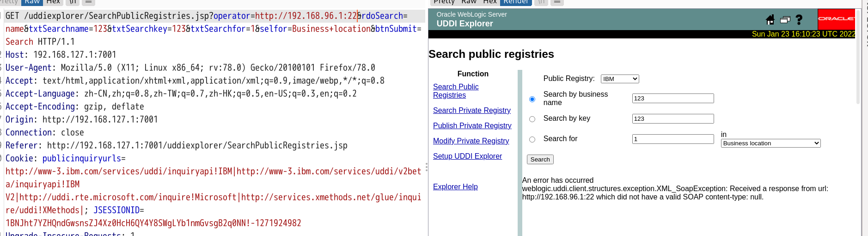Switch response view to Pretty tab
868x236 pixels.
coord(444,2)
